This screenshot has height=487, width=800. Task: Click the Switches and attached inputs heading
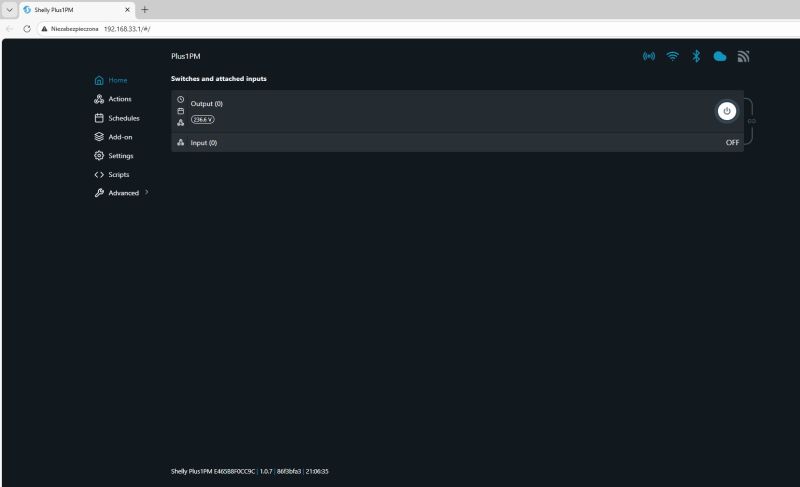[x=219, y=79]
